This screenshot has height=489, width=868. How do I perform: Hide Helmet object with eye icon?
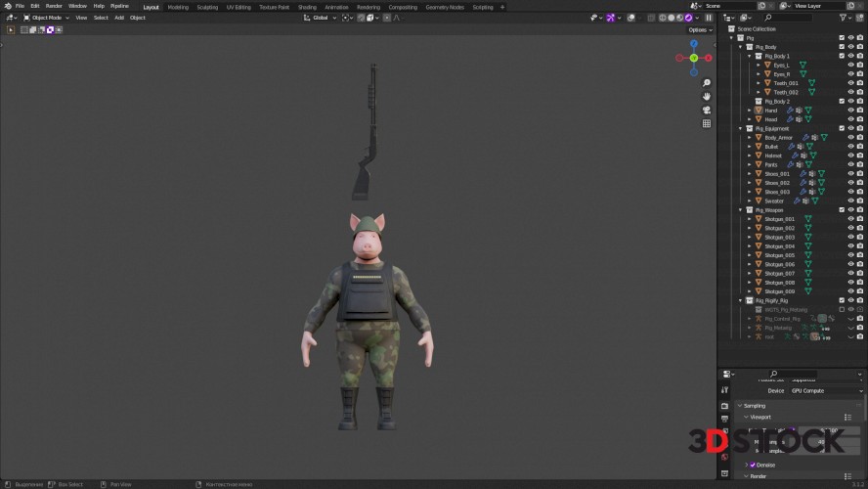pos(850,156)
